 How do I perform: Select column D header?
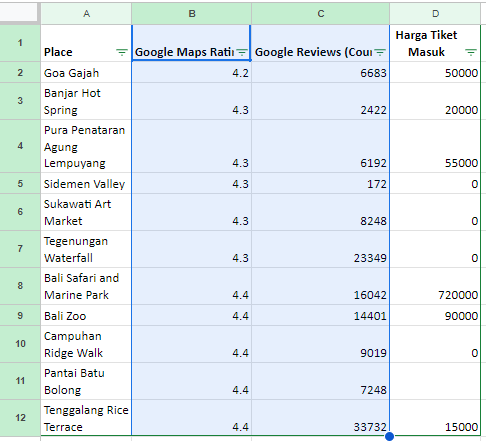point(435,14)
